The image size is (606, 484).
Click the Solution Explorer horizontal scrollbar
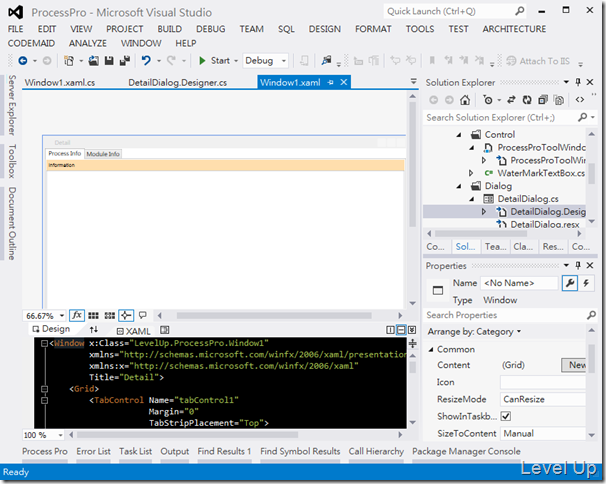(481, 233)
